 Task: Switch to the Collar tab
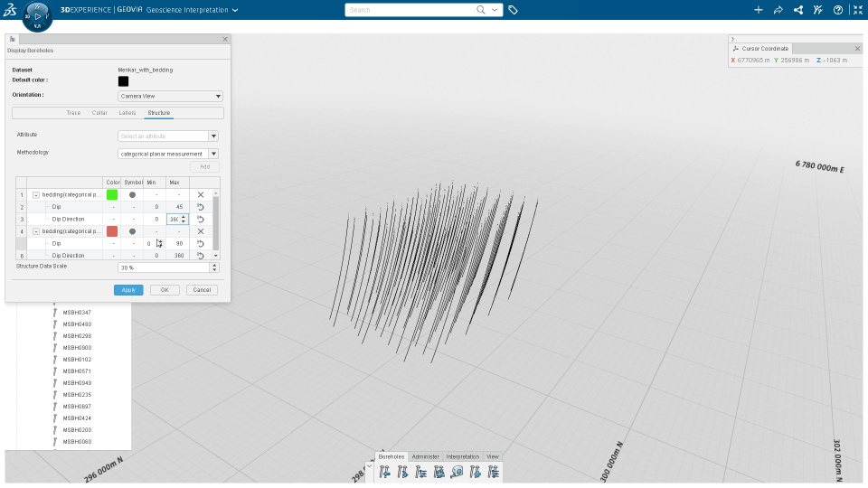99,113
